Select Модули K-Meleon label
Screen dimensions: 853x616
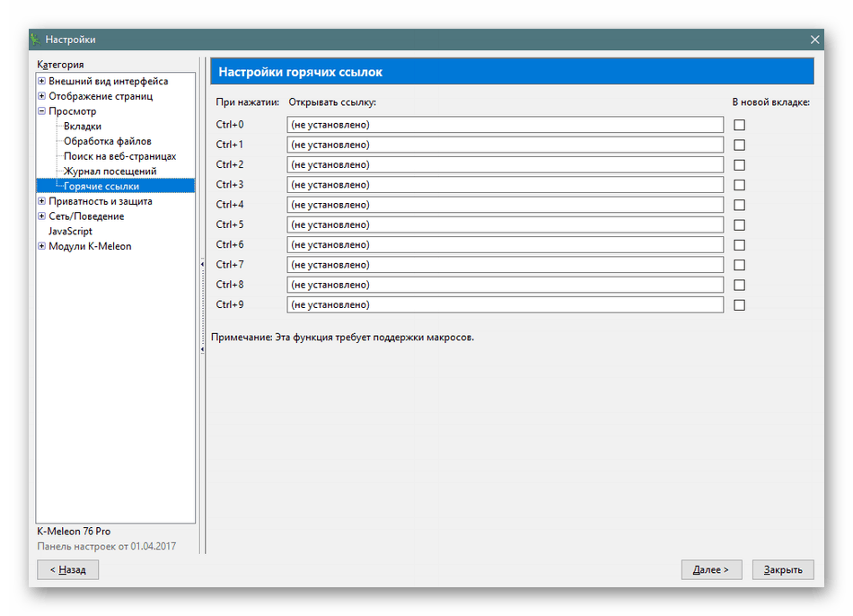[x=90, y=246]
